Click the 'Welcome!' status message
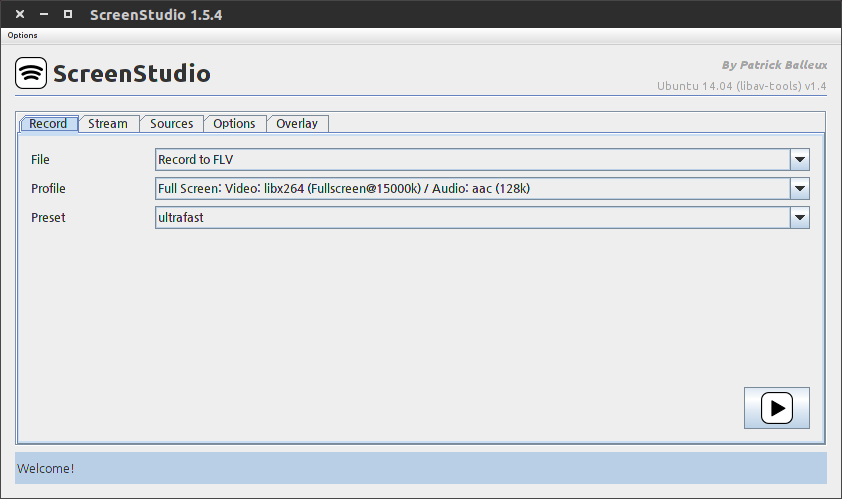Screen dimensions: 842x499 [x=46, y=468]
